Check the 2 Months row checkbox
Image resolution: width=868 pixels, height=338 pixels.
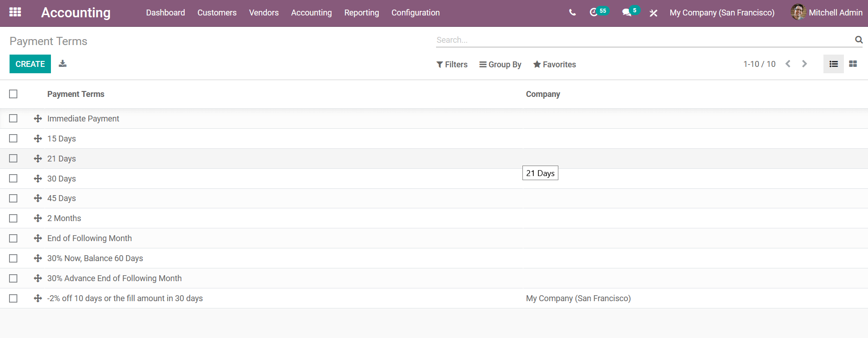tap(13, 218)
